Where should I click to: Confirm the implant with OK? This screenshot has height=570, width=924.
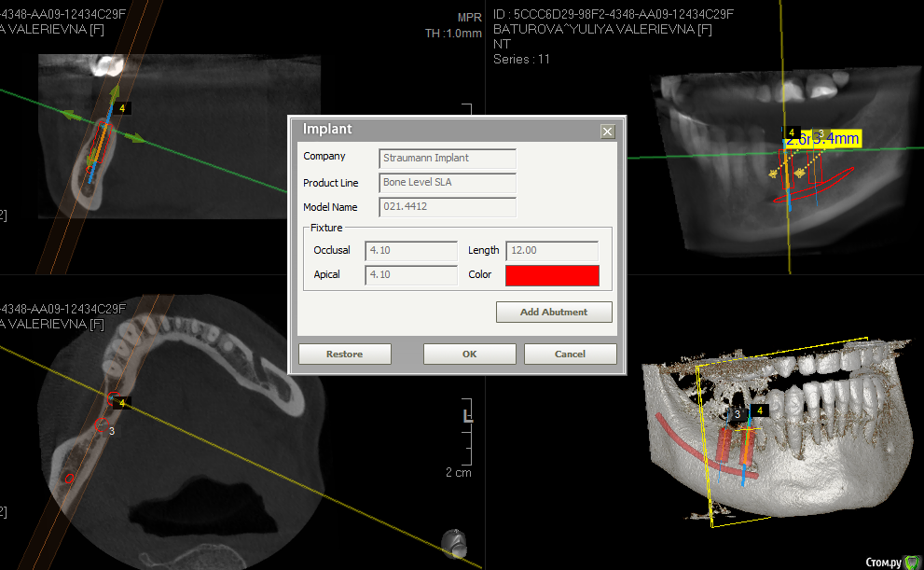[469, 354]
